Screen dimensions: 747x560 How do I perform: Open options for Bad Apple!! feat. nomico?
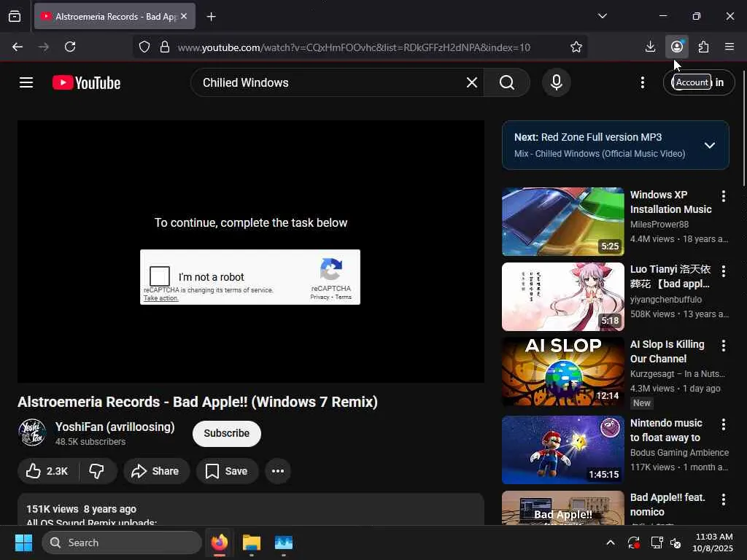[723, 499]
